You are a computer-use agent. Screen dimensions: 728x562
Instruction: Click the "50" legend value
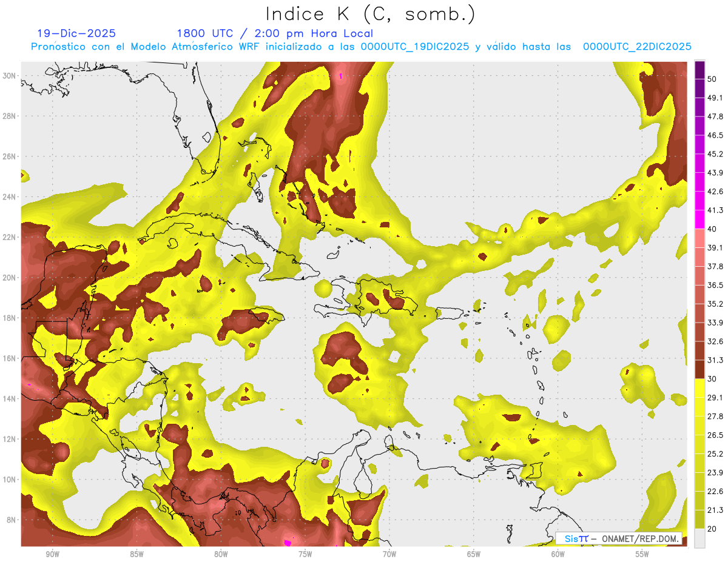coord(712,79)
